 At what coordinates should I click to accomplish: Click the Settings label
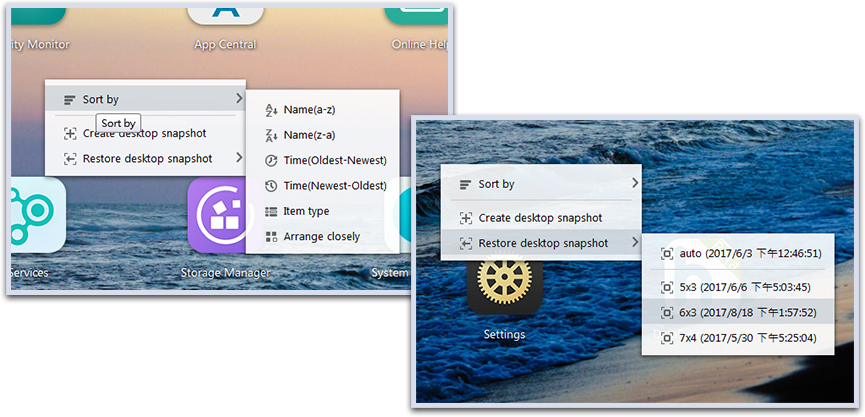[504, 334]
